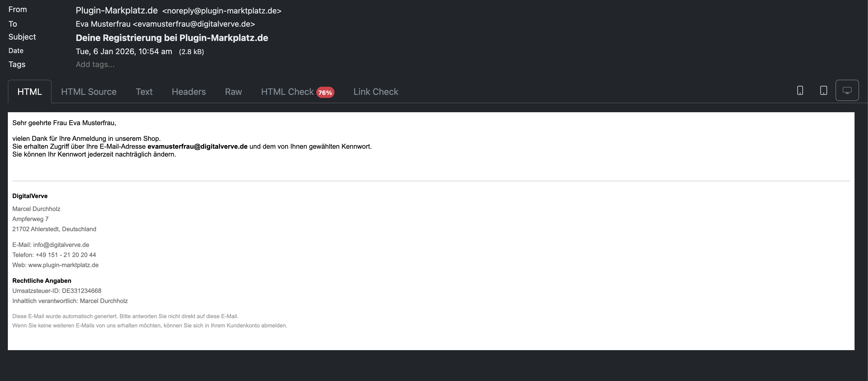Click the recipient Eva Musterfrau address line

point(165,24)
